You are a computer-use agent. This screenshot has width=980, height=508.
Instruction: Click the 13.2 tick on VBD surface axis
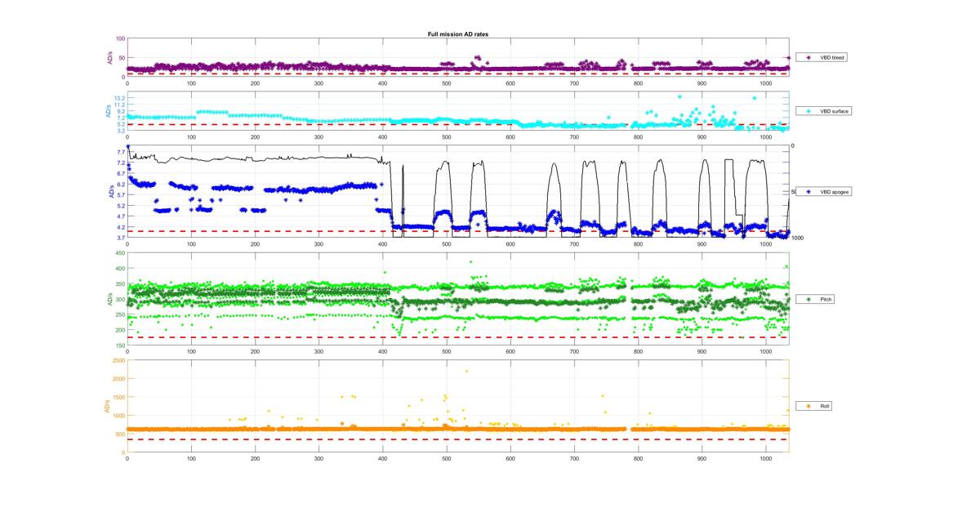[x=119, y=97]
